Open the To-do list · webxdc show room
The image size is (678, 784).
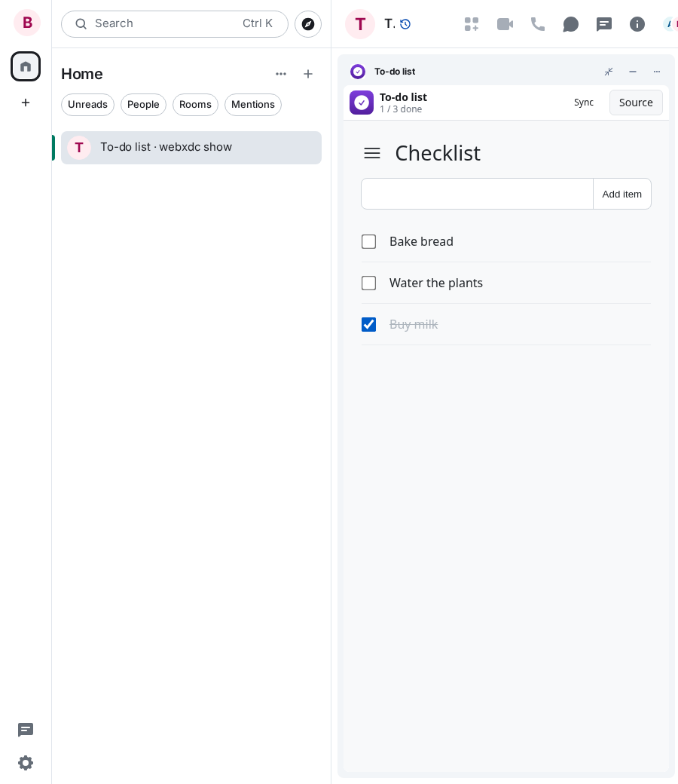[x=191, y=148]
